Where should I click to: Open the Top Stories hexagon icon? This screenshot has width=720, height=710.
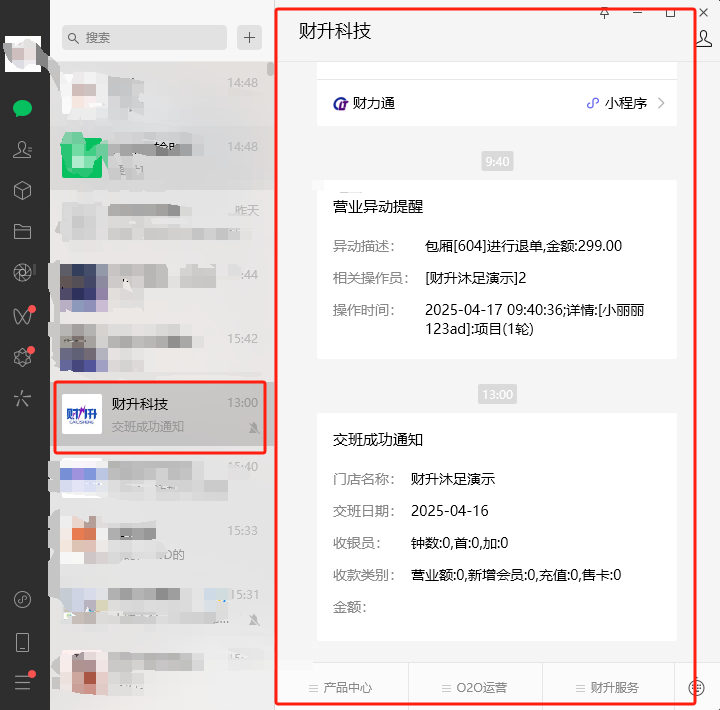(23, 357)
